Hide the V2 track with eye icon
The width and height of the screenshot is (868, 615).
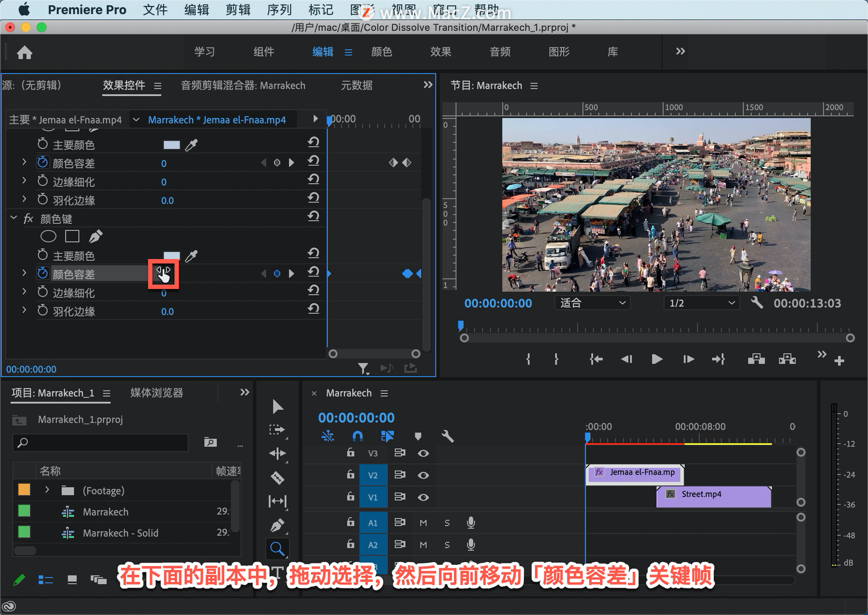[423, 475]
